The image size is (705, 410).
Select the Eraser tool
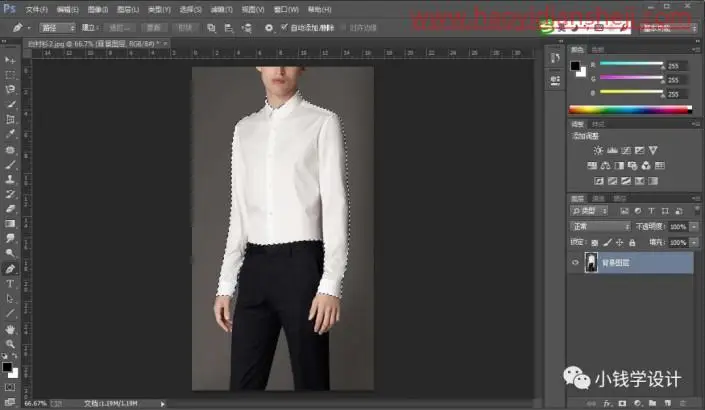point(10,209)
